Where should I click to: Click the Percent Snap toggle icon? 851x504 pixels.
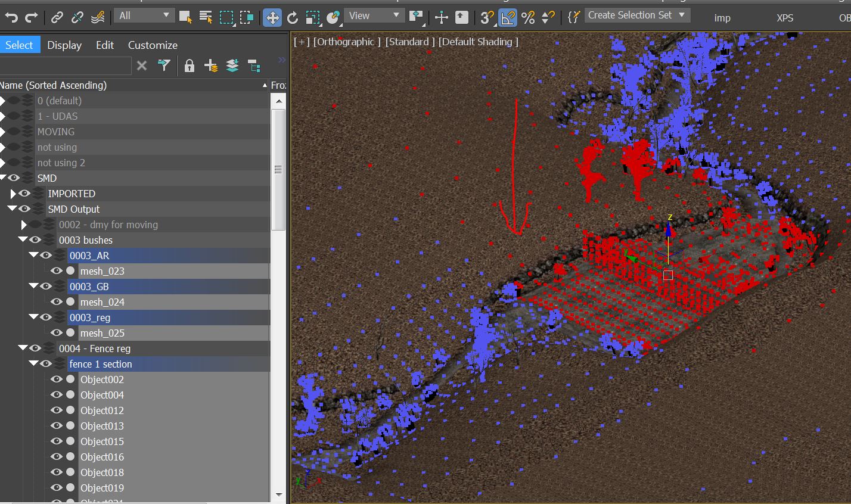(527, 17)
